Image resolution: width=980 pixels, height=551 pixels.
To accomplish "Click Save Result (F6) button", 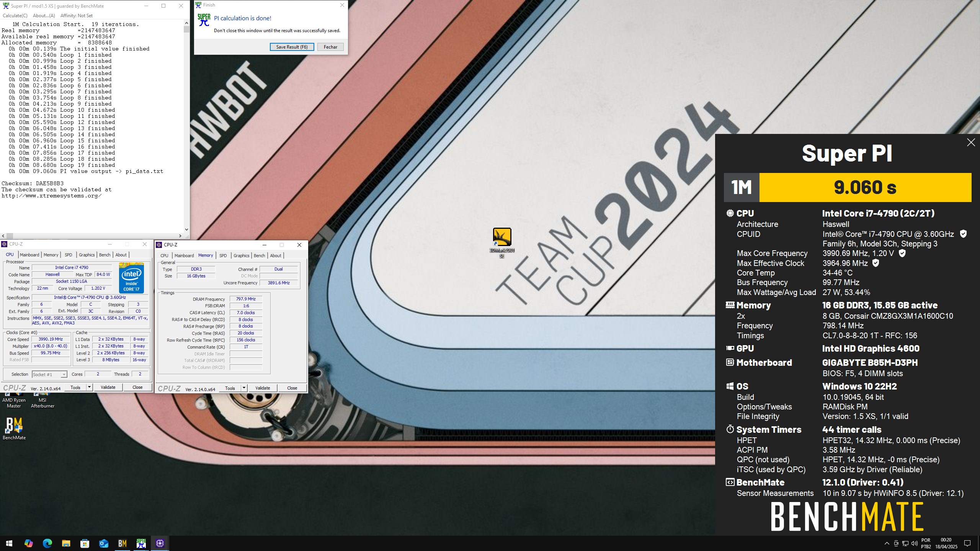I will [292, 47].
